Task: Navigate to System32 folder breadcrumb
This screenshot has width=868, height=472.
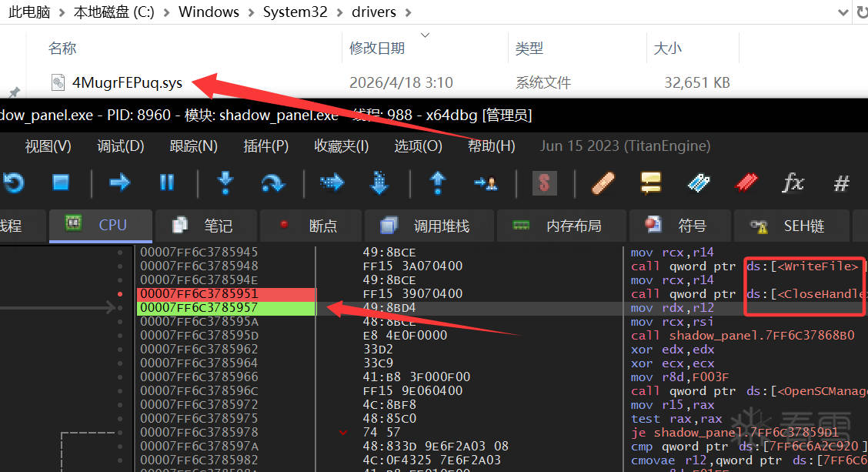Action: point(295,12)
